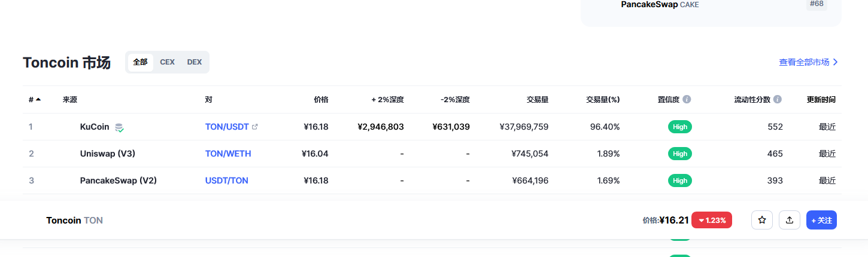Click the red -1.23% change badge
The image size is (868, 257).
[712, 220]
